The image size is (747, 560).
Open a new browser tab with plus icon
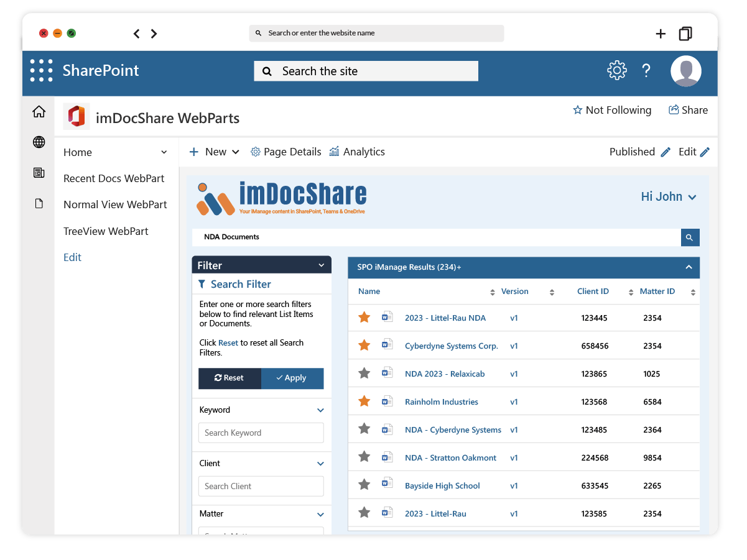pos(661,34)
